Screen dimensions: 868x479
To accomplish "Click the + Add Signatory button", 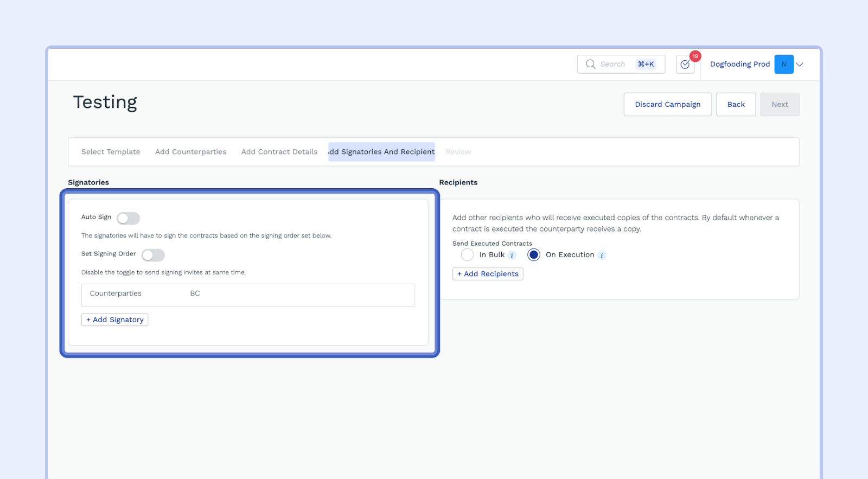I will tap(115, 320).
